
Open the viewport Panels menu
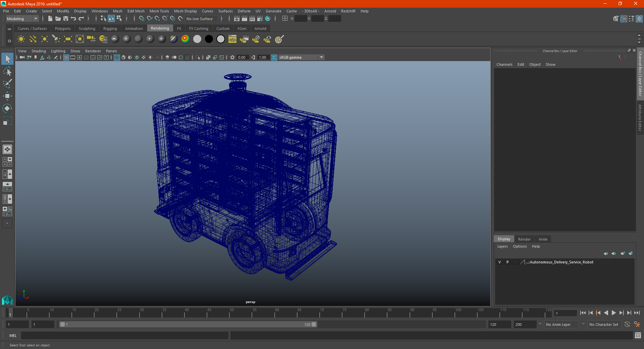pyautogui.click(x=111, y=51)
